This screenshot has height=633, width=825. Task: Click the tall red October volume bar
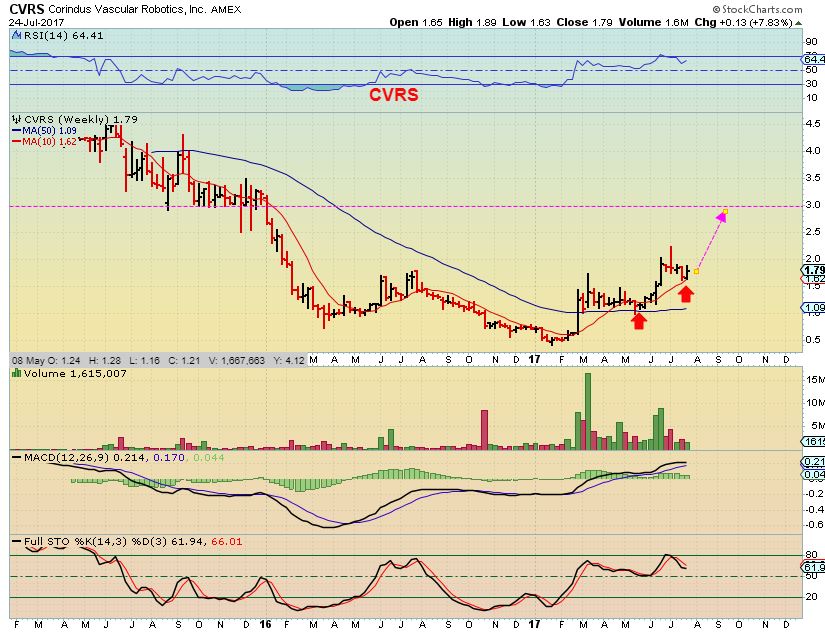(x=484, y=429)
